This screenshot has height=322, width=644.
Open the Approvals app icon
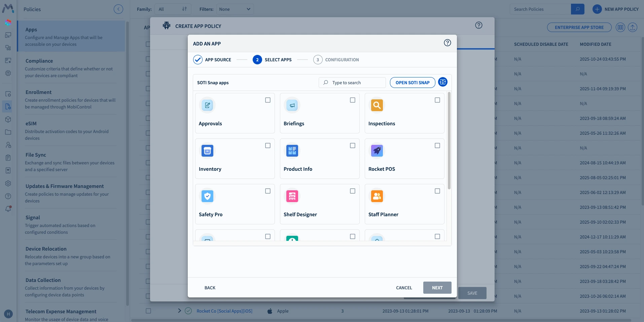[x=207, y=105]
